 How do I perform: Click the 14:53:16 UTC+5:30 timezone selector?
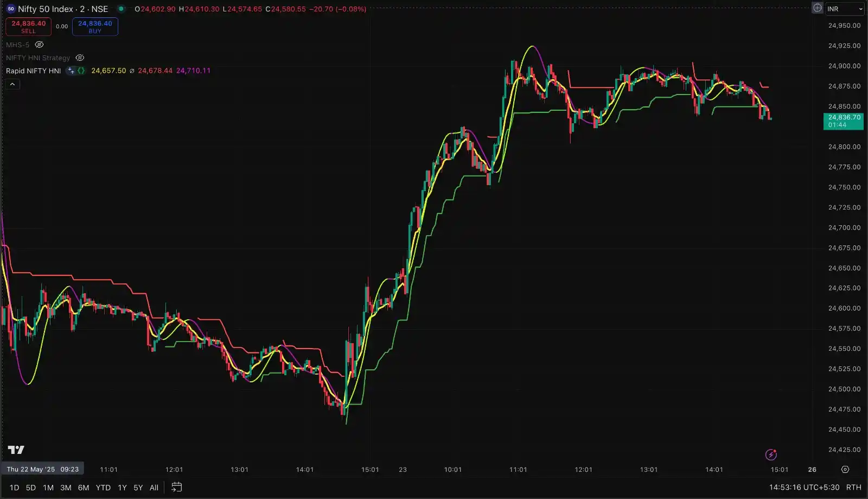[x=804, y=487]
